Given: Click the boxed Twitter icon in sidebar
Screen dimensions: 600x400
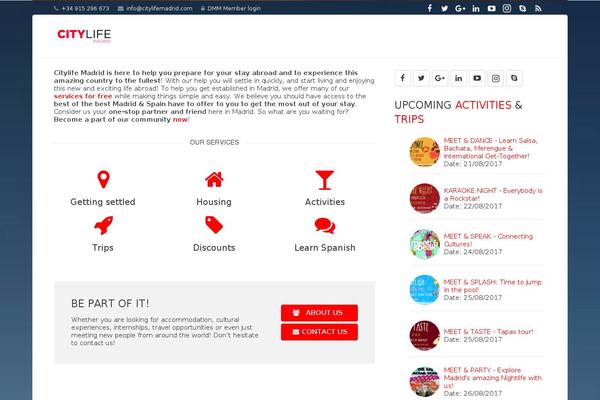Looking at the screenshot, I should [x=421, y=78].
